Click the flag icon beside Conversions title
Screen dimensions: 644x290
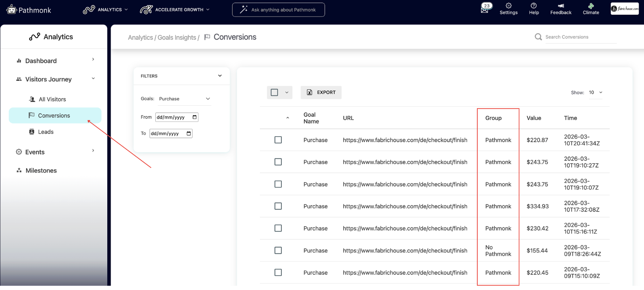point(207,37)
